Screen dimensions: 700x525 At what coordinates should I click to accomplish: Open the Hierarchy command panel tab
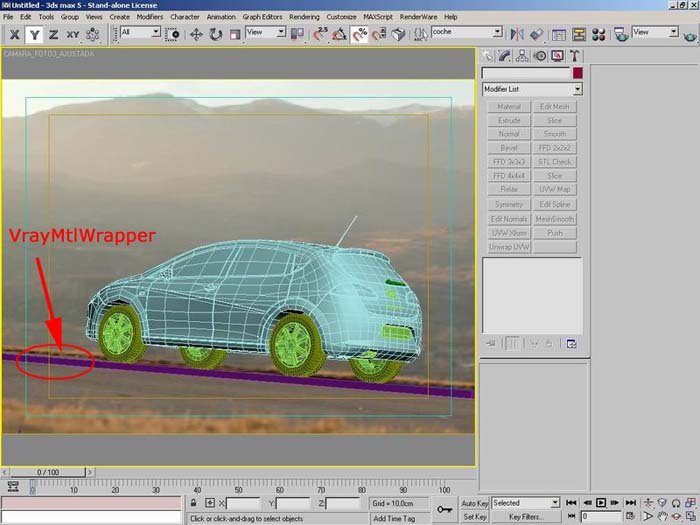523,56
